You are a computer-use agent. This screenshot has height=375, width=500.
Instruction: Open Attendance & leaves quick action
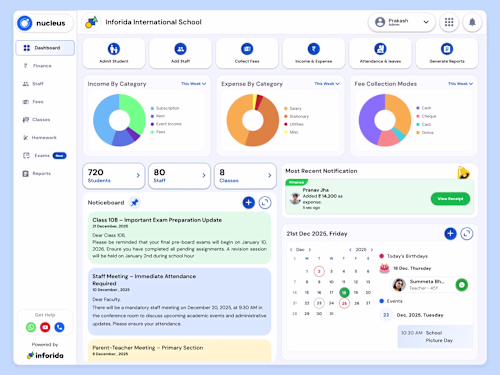(x=380, y=53)
